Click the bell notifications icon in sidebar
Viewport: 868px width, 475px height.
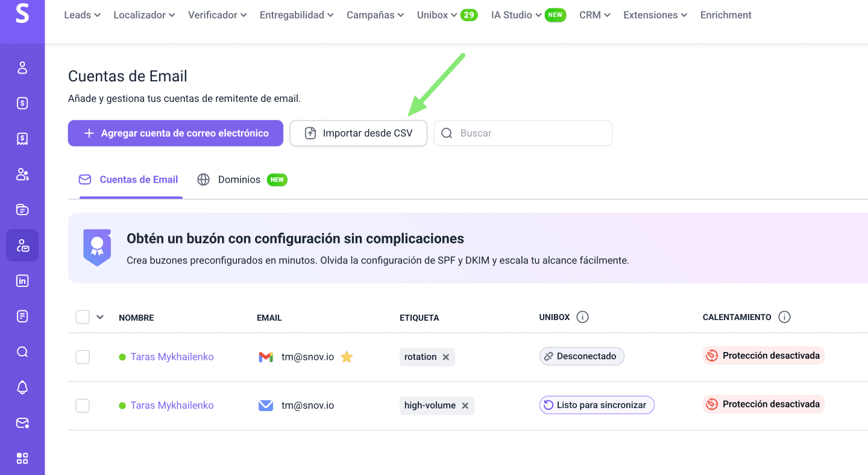(x=22, y=388)
